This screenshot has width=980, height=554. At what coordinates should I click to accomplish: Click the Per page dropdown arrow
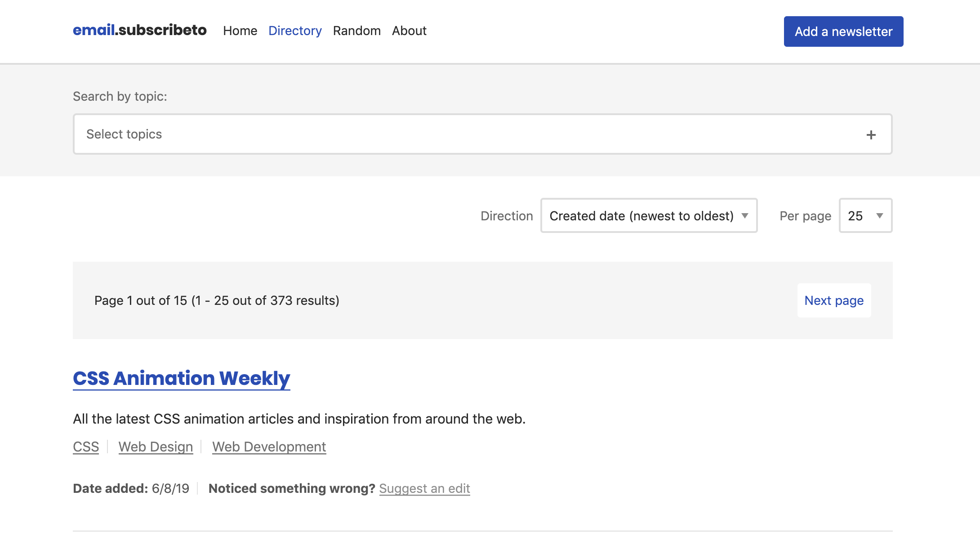click(x=879, y=216)
